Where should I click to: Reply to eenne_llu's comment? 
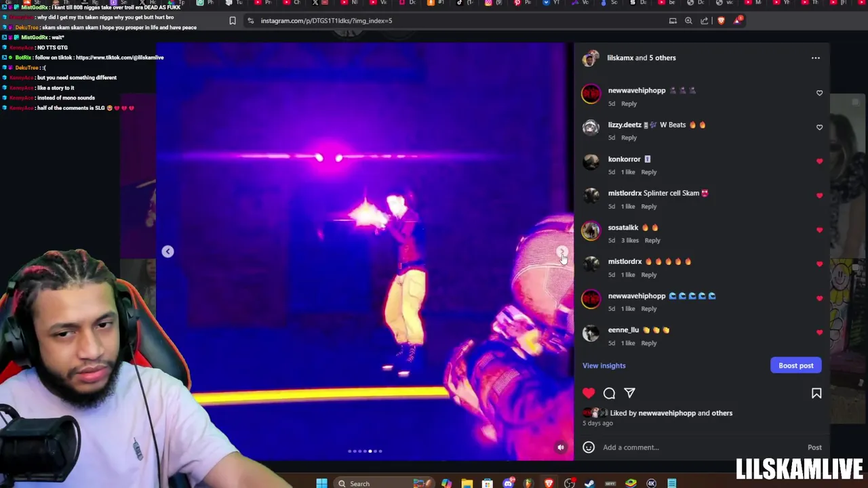tap(648, 343)
